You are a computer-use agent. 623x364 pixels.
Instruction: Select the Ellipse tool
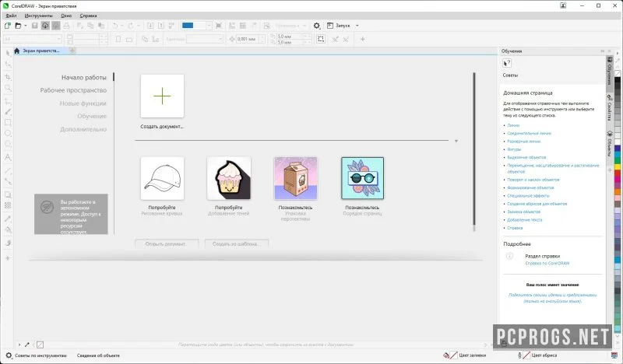coord(8,133)
